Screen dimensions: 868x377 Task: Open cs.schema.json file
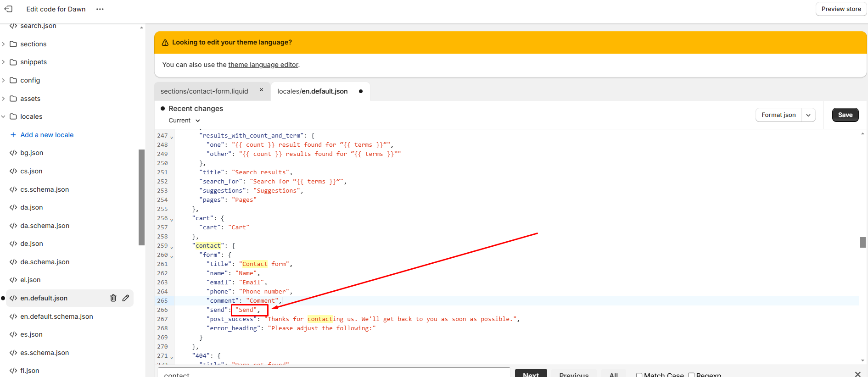click(x=45, y=189)
